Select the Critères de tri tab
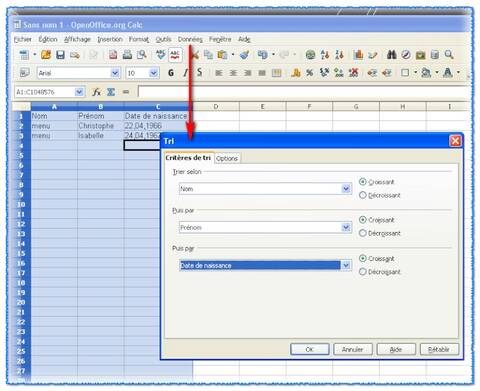480x391 pixels. 188,158
